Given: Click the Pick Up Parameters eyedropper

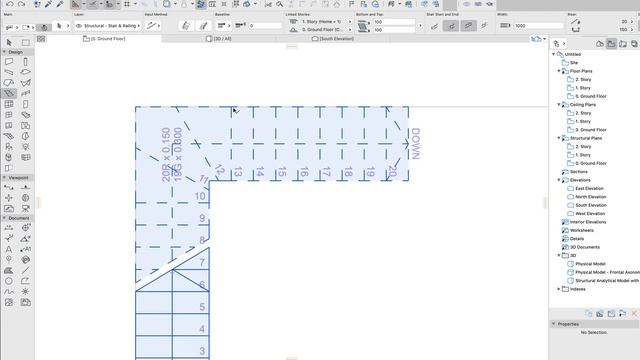Looking at the screenshot, I should click(x=48, y=4).
